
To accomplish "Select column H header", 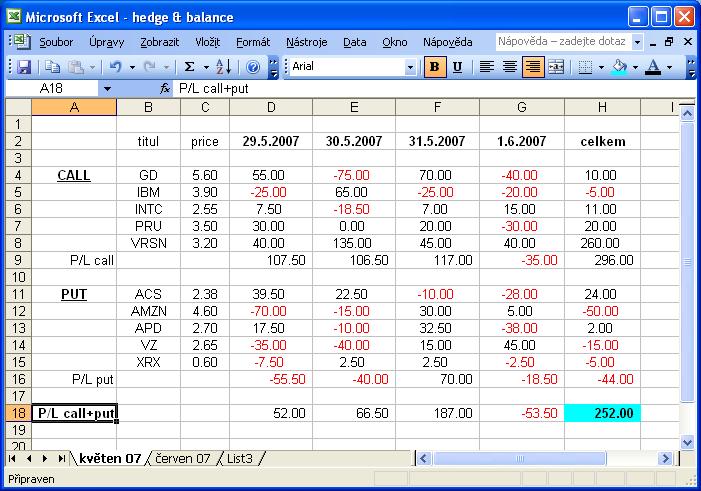I will tap(602, 107).
